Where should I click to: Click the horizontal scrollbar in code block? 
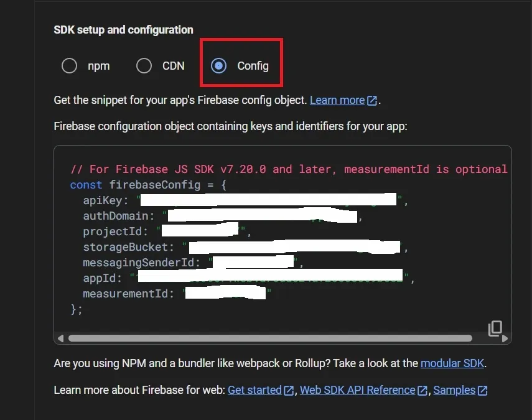[270, 338]
